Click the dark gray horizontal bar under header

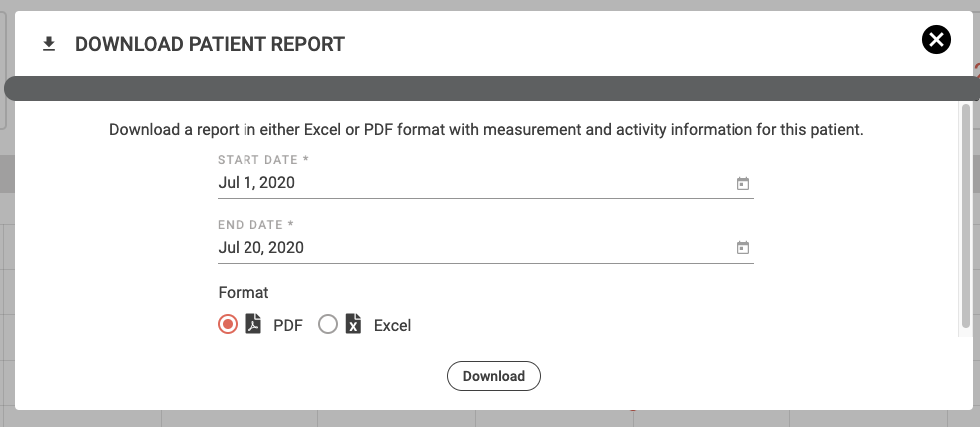[x=489, y=89]
